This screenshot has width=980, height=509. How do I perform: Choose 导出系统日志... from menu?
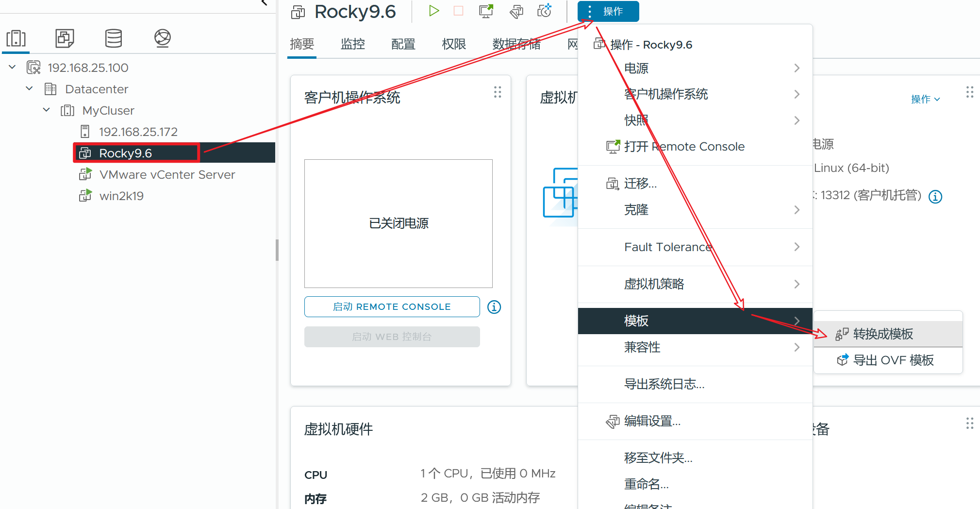tap(695, 384)
